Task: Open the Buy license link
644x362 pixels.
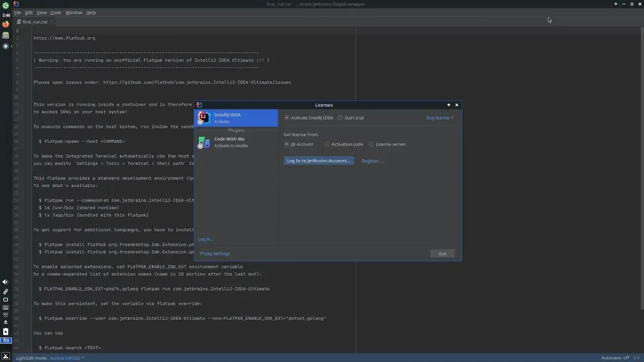Action: pos(438,117)
